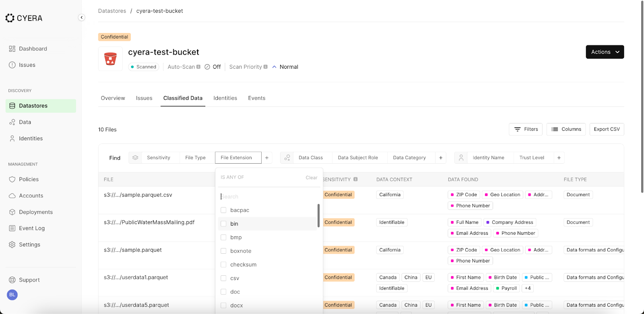Switch to the Events tab
This screenshot has width=644, height=314.
pos(256,98)
